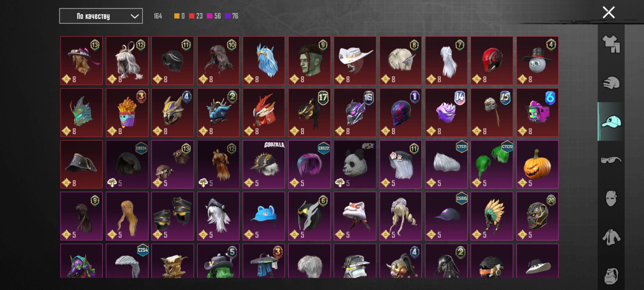Open the outfit clothing category icon
This screenshot has height=290, width=644.
point(611,44)
